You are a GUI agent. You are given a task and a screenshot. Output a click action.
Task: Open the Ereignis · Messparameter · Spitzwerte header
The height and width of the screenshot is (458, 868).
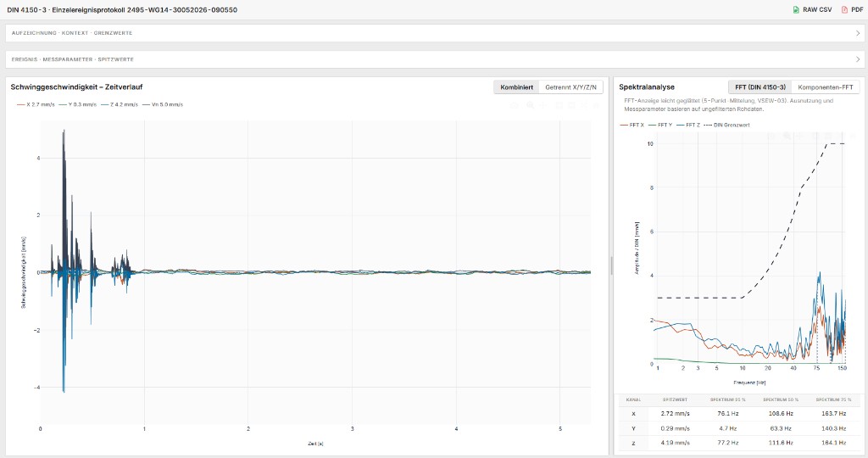pyautogui.click(x=435, y=59)
